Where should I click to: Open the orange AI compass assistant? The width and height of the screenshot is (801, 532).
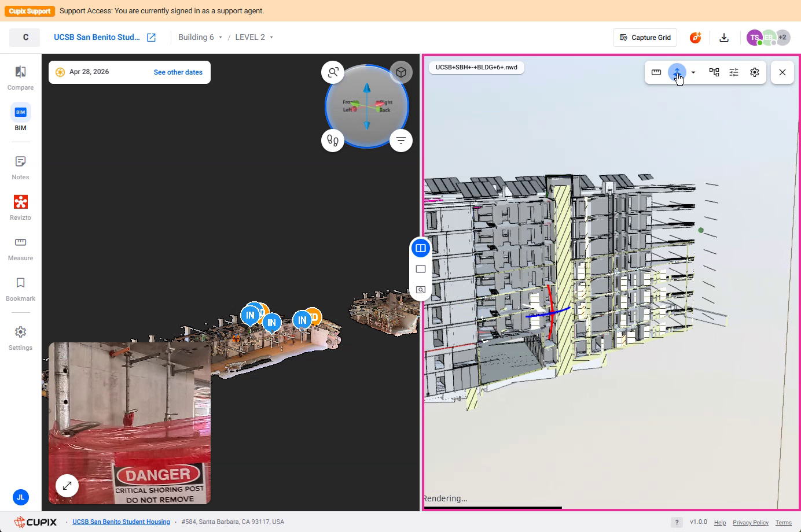pyautogui.click(x=695, y=38)
